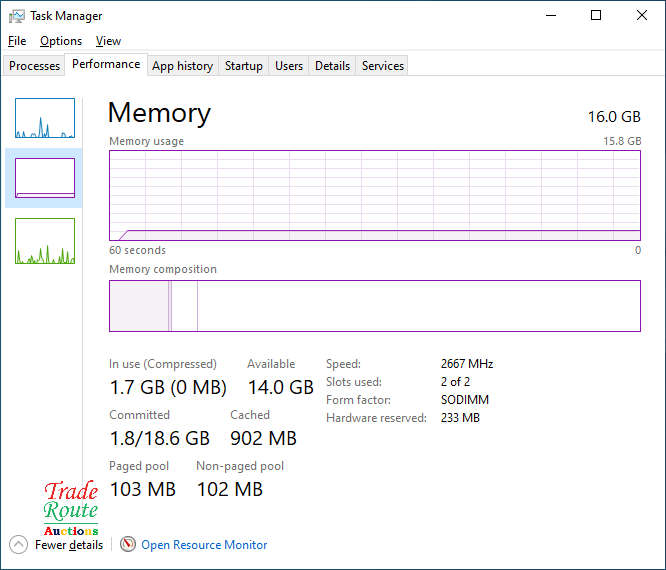666x570 pixels.
Task: Select the CPU mini graph thumbnail
Action: pyautogui.click(x=45, y=118)
